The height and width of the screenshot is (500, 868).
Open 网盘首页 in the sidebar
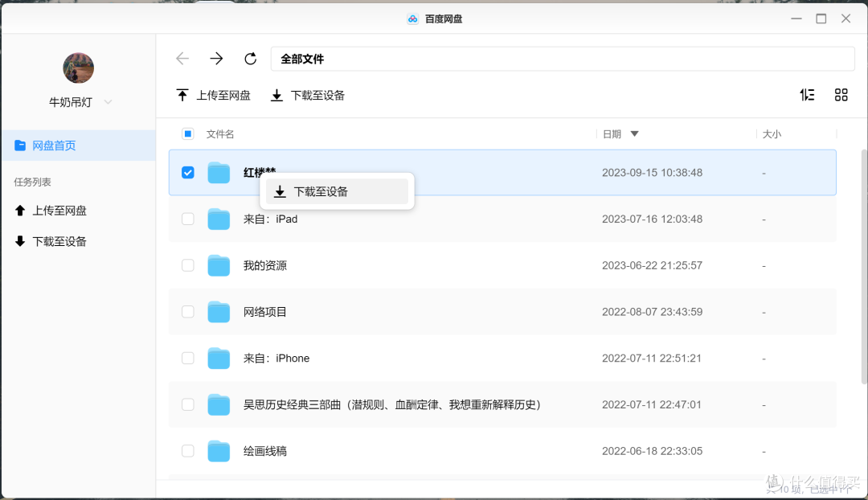(79, 145)
